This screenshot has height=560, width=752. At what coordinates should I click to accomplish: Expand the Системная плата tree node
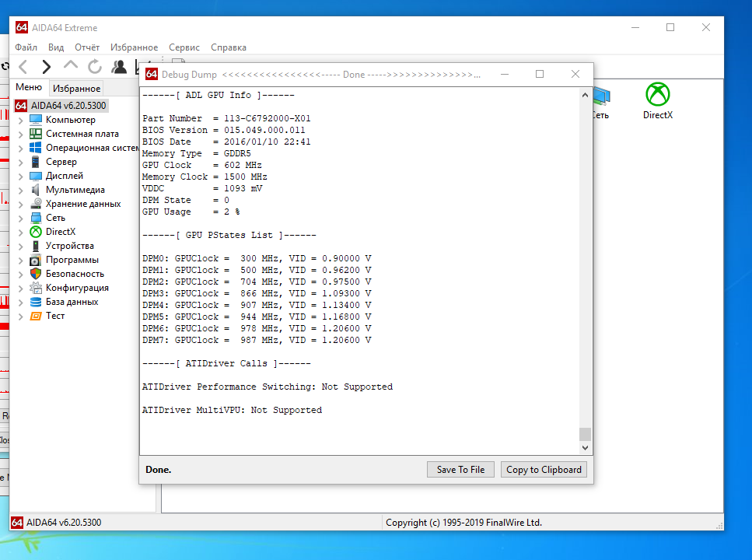[21, 135]
